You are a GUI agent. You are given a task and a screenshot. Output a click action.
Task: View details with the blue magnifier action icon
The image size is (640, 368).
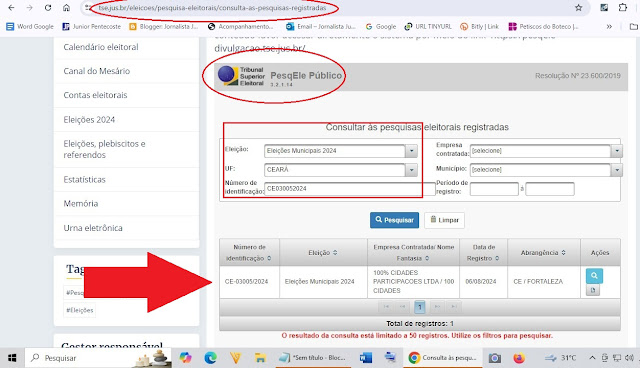tap(594, 276)
